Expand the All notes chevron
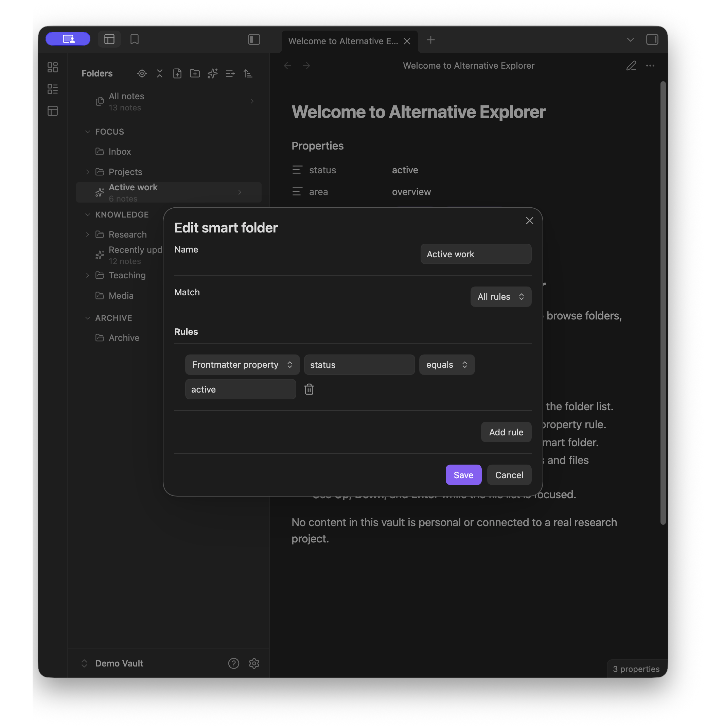 pyautogui.click(x=252, y=101)
